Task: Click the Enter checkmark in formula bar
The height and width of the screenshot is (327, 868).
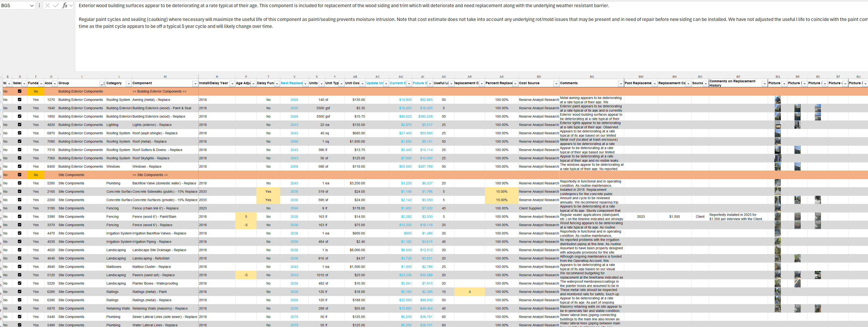Action: (x=56, y=5)
